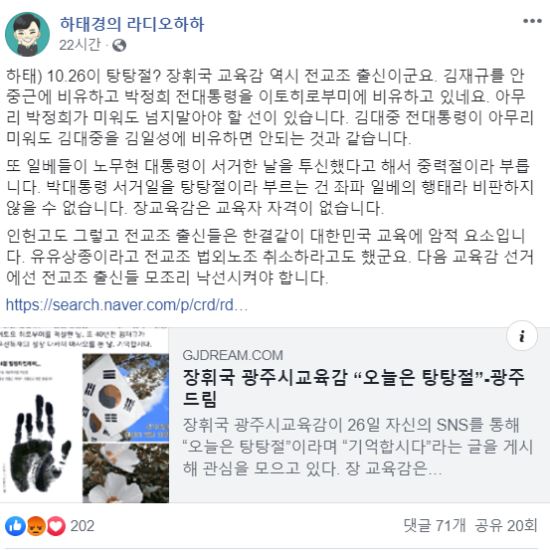Click the article preview description text
The image size is (550, 550).
pyautogui.click(x=358, y=447)
